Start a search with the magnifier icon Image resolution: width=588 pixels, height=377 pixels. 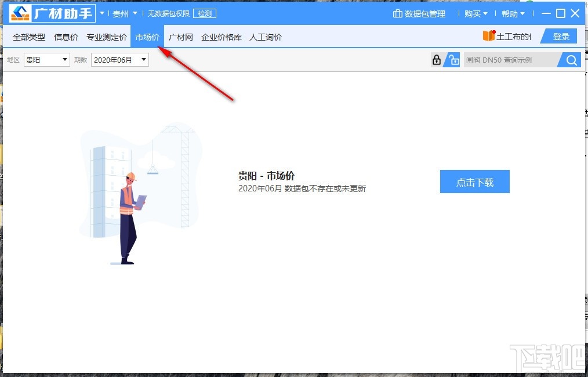point(571,59)
